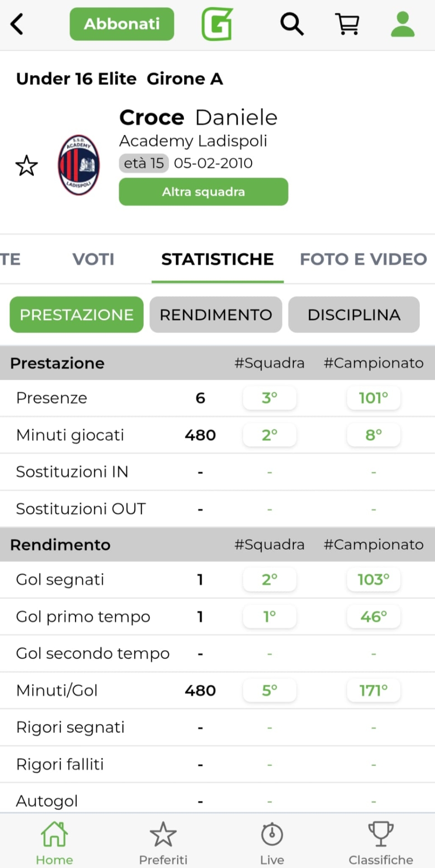Tap the Academy Ladispoli team crest

coord(79,165)
